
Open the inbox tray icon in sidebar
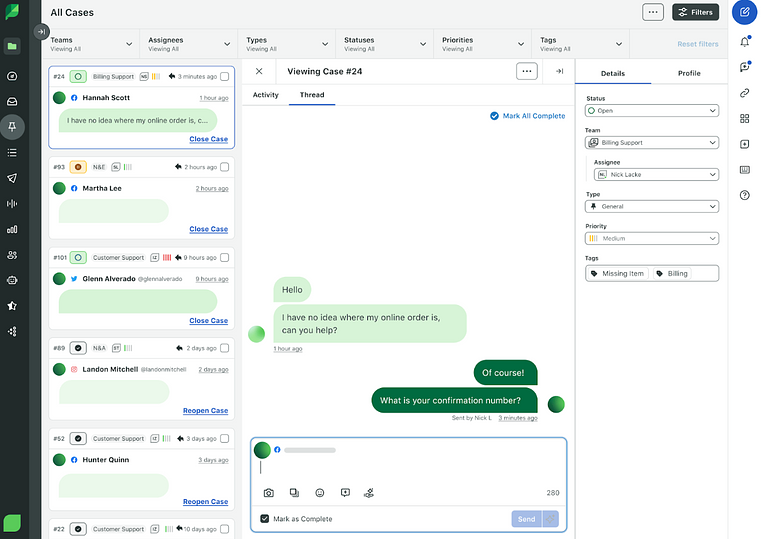tap(12, 102)
